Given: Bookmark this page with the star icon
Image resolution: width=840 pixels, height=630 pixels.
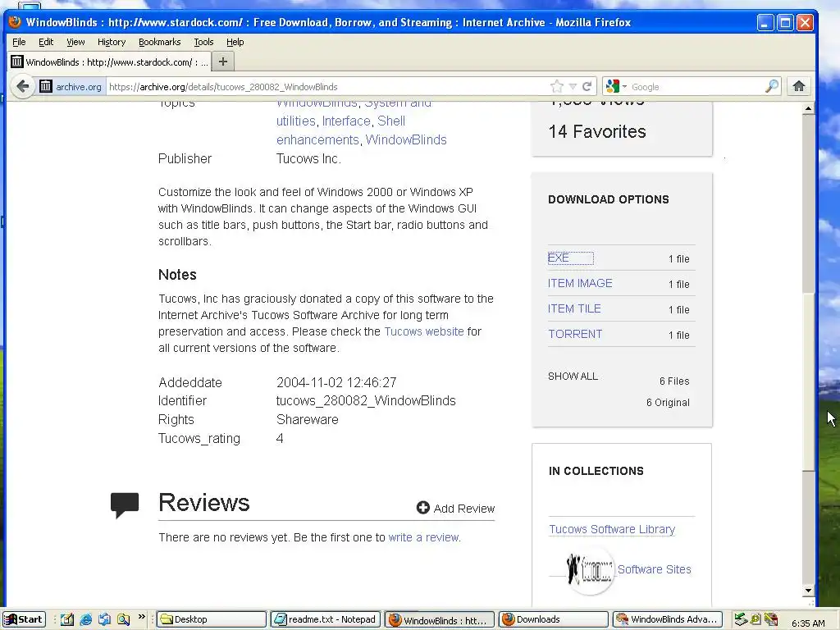Looking at the screenshot, I should coord(557,86).
